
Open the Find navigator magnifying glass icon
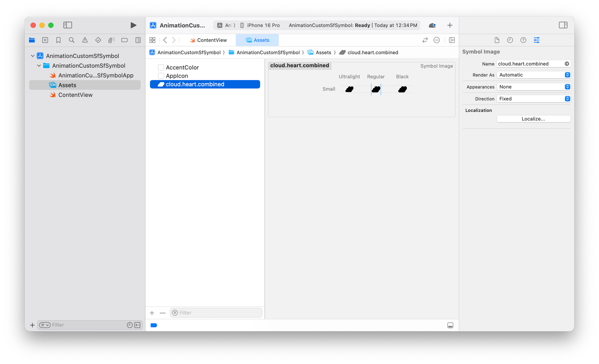click(72, 40)
